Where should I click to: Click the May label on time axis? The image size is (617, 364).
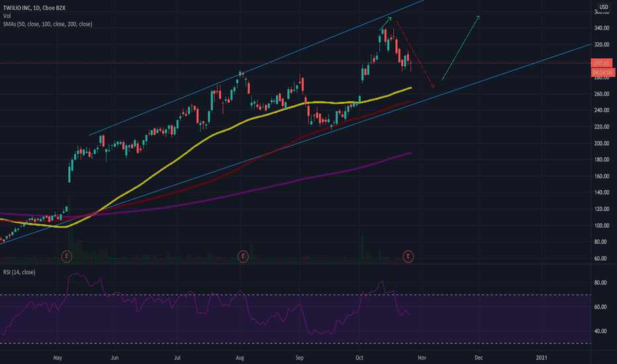58,358
